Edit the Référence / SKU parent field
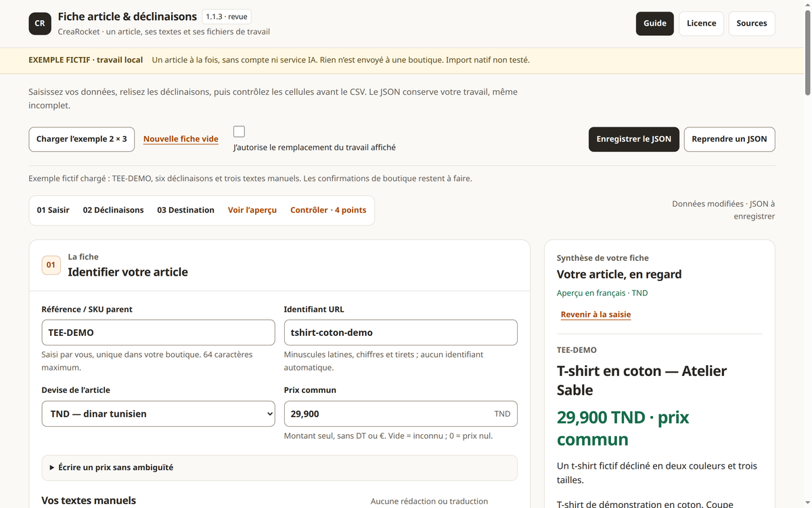 pos(158,333)
